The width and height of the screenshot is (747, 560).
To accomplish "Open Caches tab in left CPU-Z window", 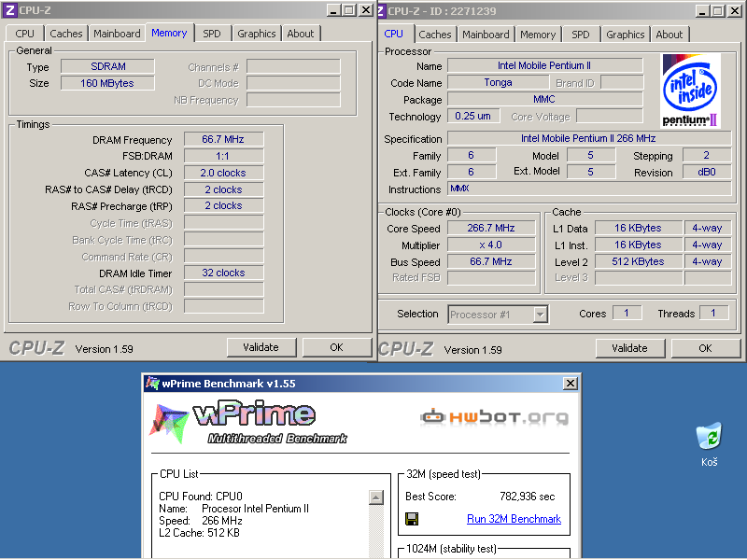I will 65,34.
